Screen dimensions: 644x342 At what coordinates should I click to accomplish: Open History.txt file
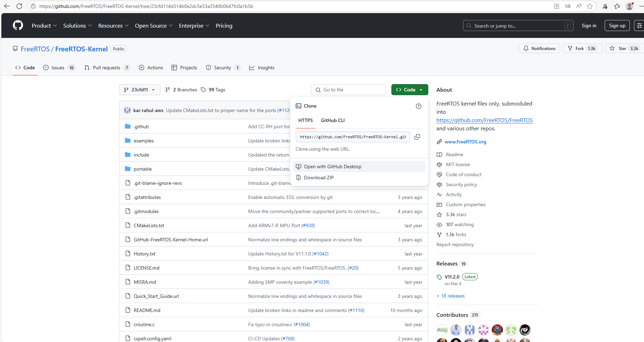point(145,254)
